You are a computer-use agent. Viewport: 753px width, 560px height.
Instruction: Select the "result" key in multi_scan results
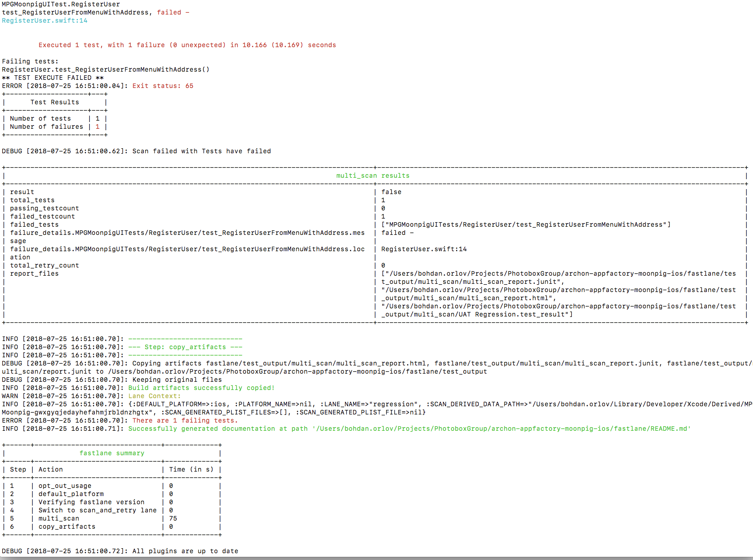(x=22, y=192)
